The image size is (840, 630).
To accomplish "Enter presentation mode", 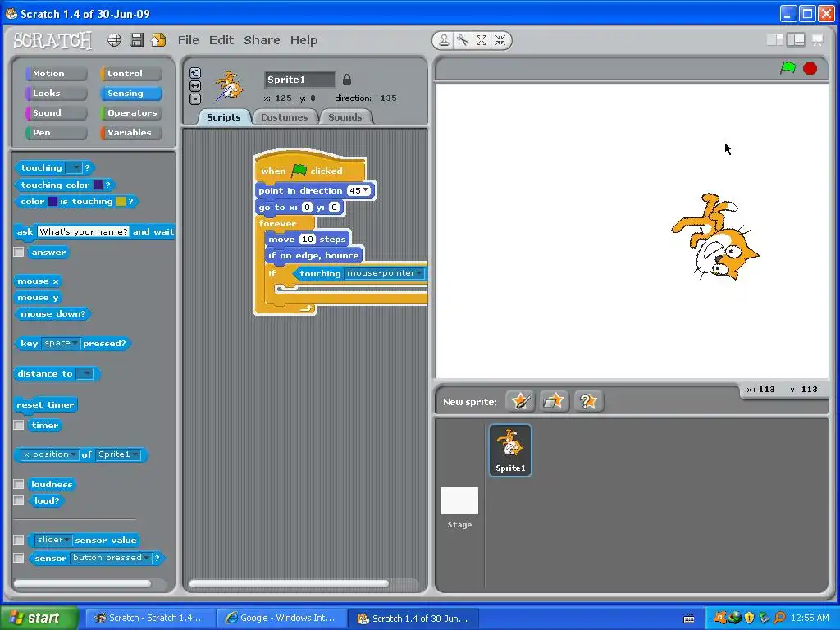I will pyautogui.click(x=818, y=40).
